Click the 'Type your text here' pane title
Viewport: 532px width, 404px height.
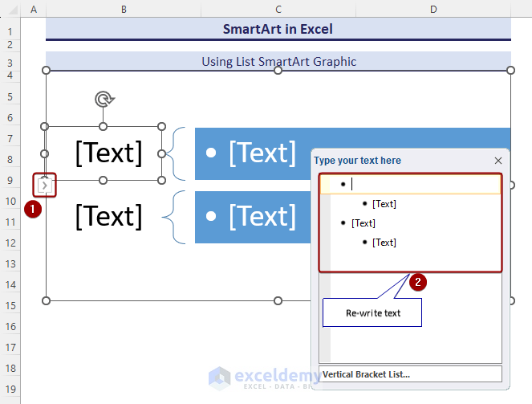coord(357,161)
